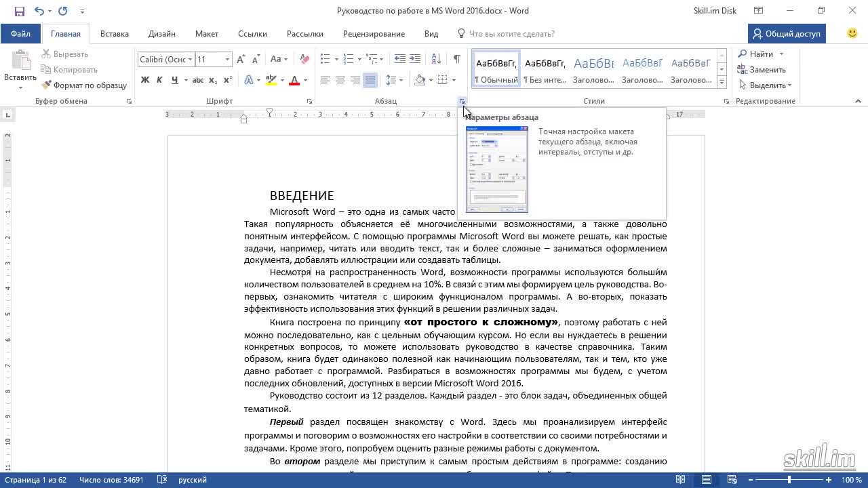Click Shading paint bucket icon
This screenshot has width=868, height=488.
[420, 80]
